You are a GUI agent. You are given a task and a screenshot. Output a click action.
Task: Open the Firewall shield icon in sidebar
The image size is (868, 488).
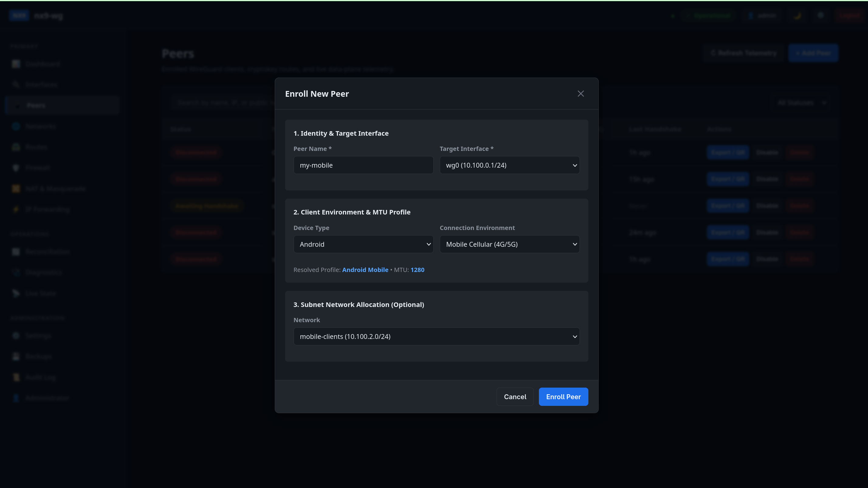click(x=16, y=168)
